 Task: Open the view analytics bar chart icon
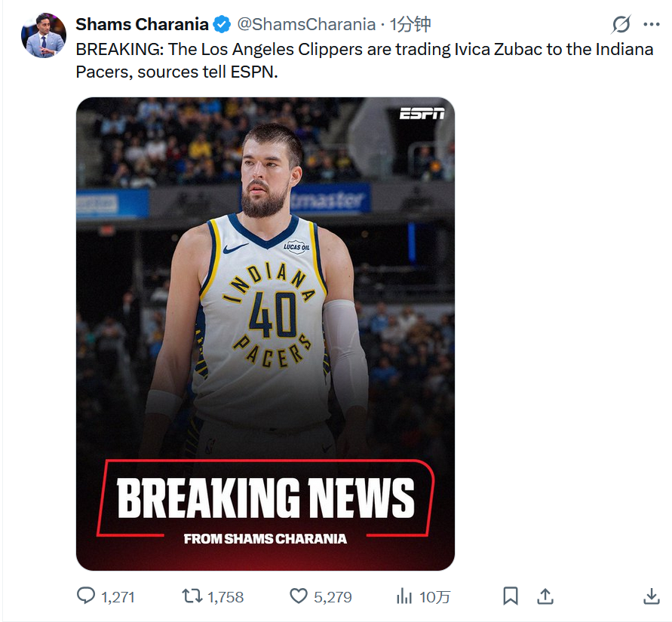[404, 596]
